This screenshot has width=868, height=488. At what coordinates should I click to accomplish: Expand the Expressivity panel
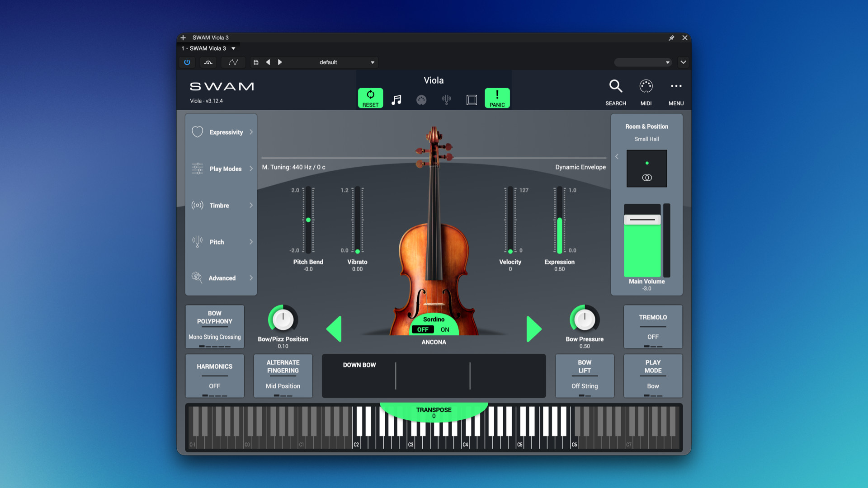(x=221, y=132)
